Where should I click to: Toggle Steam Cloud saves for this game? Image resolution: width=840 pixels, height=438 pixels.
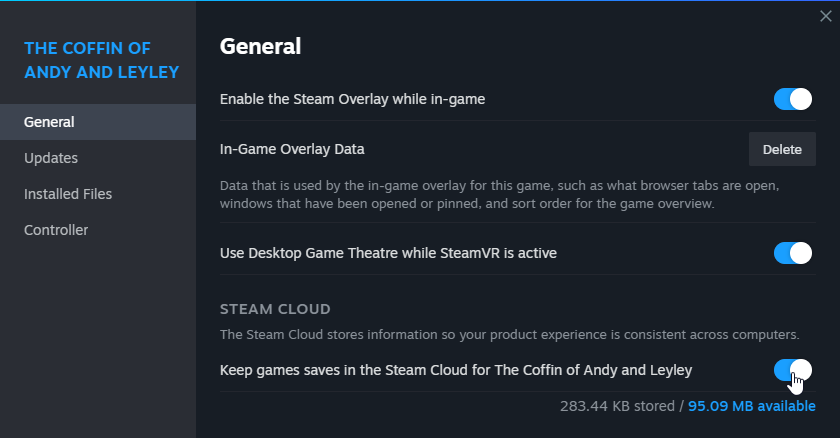tap(793, 371)
